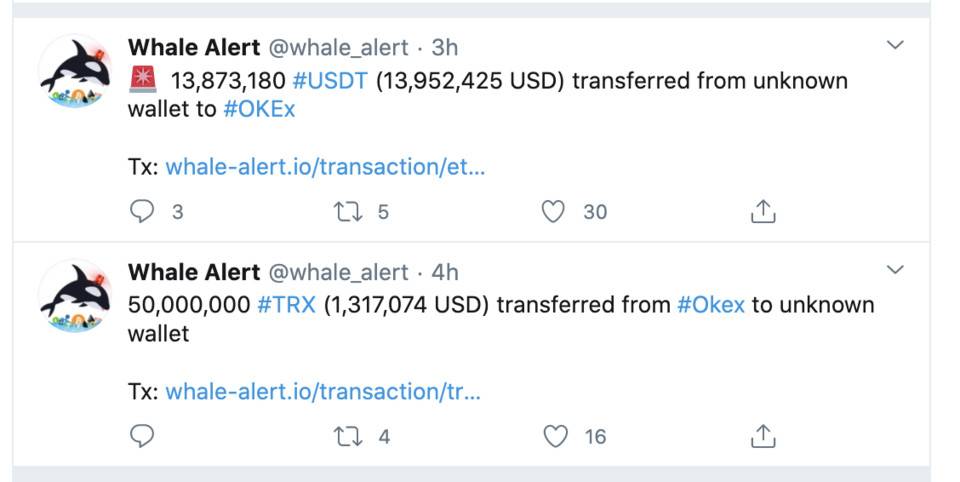Open the 4h timestamp of second tweet
The width and height of the screenshot is (960, 482).
(445, 272)
